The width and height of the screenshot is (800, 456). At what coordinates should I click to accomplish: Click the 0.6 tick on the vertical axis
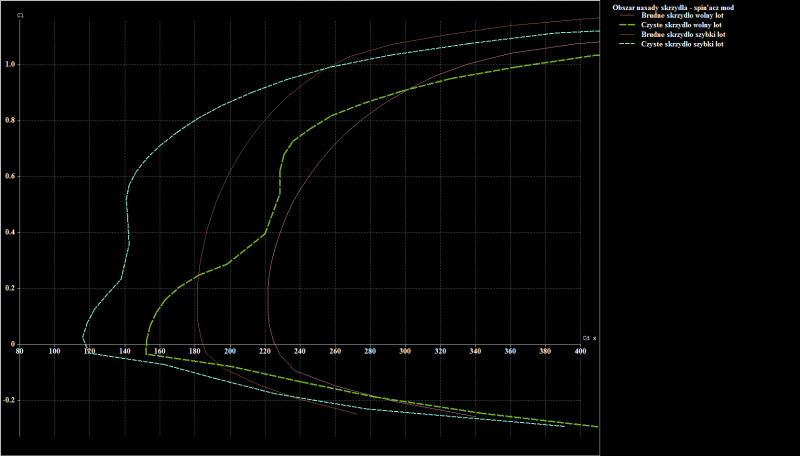(9, 176)
